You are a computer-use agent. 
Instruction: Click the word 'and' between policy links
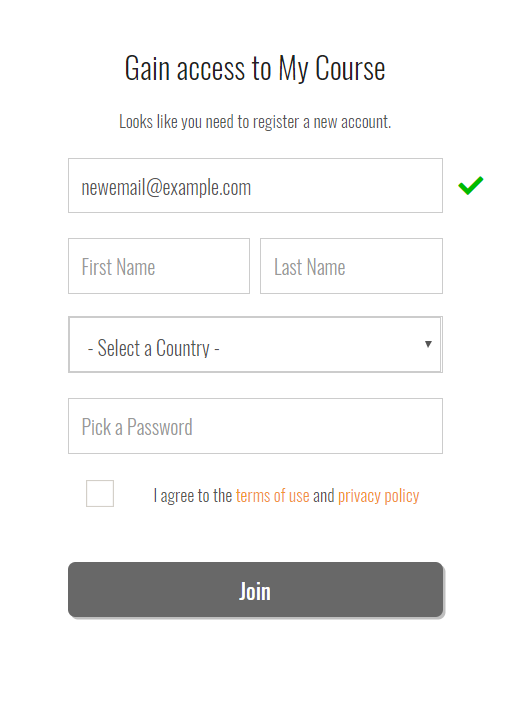point(323,495)
